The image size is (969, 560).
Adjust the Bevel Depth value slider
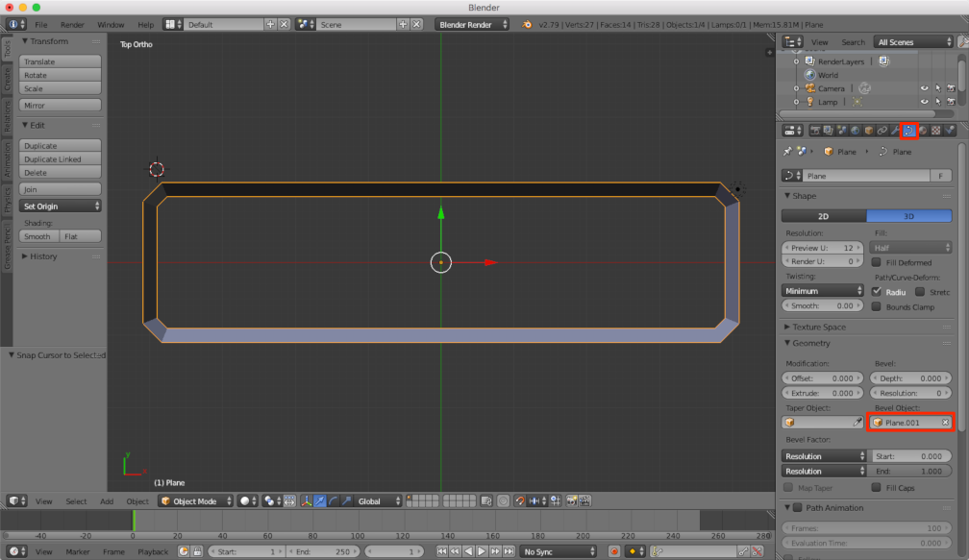point(911,378)
